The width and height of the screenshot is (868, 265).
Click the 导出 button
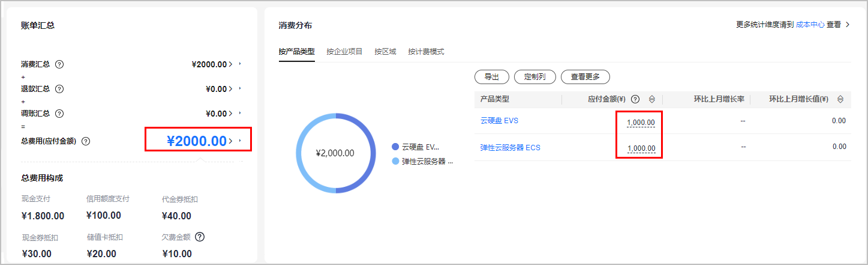pyautogui.click(x=491, y=77)
